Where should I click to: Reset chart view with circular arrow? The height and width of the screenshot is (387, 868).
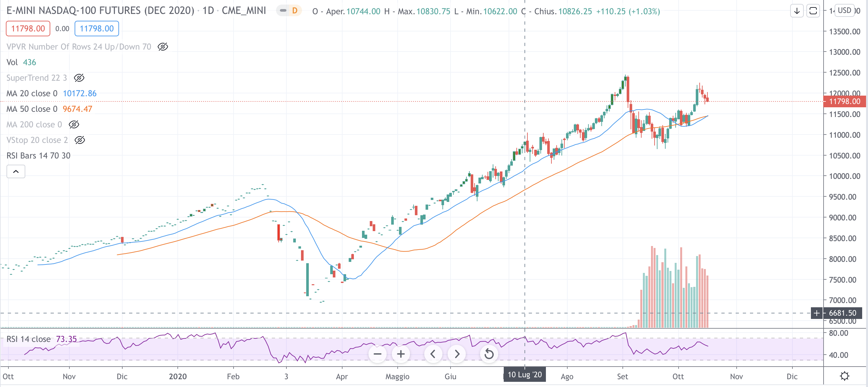pos(489,354)
